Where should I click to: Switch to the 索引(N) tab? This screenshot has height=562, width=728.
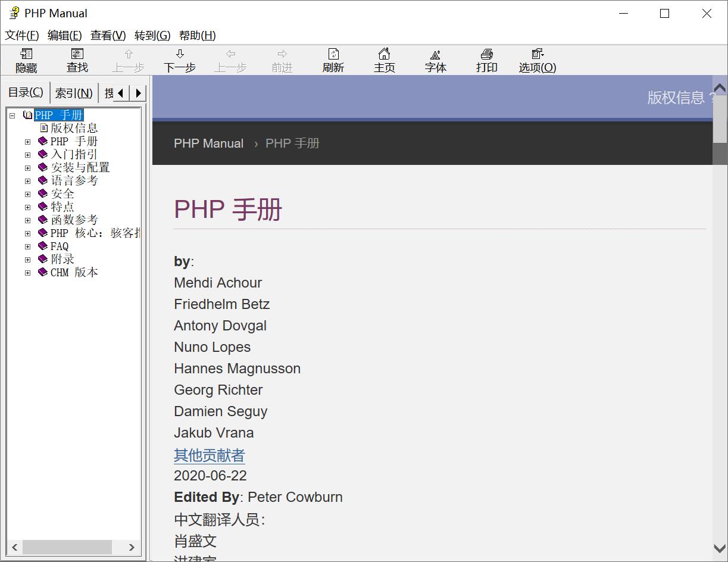74,92
